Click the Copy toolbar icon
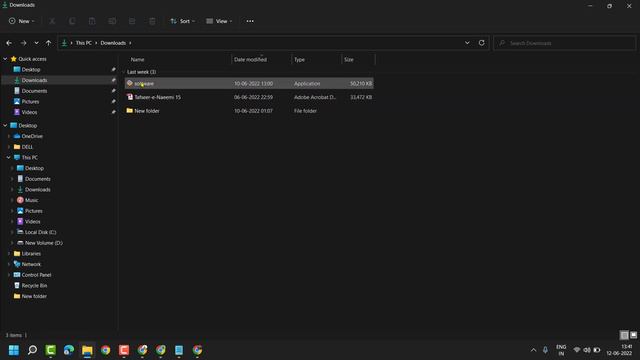 click(x=72, y=21)
